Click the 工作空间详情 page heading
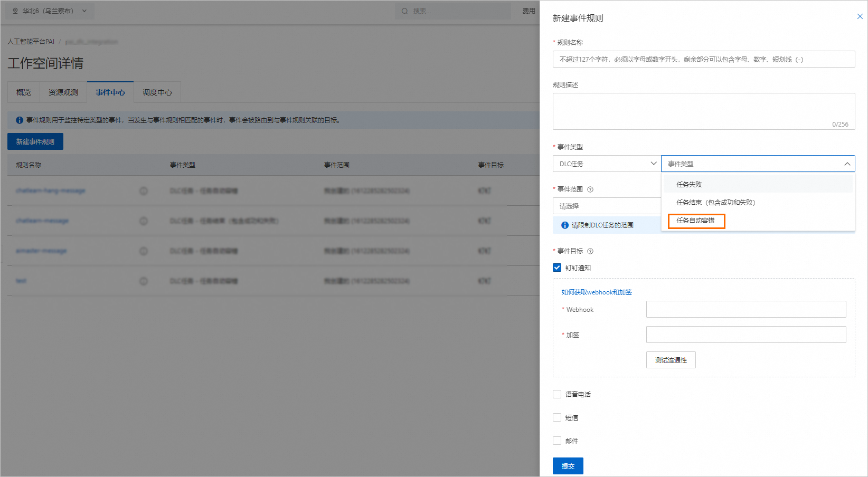868x477 pixels. [x=45, y=63]
